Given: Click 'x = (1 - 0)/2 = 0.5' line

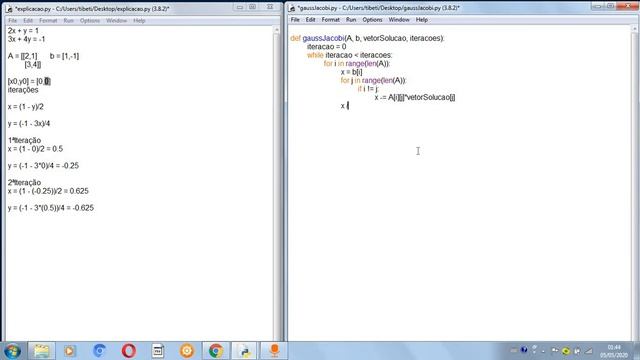Looking at the screenshot, I should 36,149.
